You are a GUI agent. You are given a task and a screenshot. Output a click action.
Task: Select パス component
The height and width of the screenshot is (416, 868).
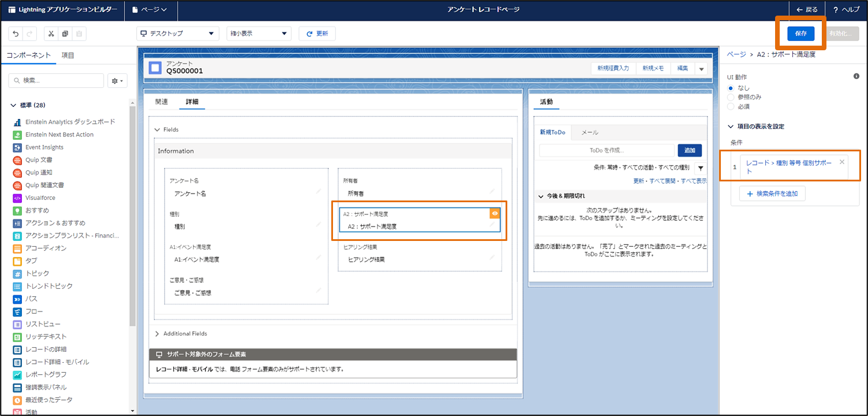coord(25,299)
